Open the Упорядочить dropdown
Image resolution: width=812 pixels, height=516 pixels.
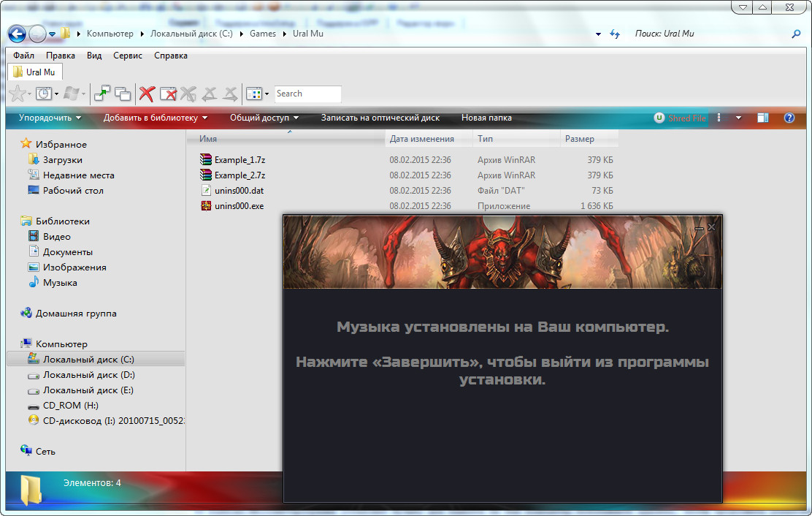tap(50, 118)
